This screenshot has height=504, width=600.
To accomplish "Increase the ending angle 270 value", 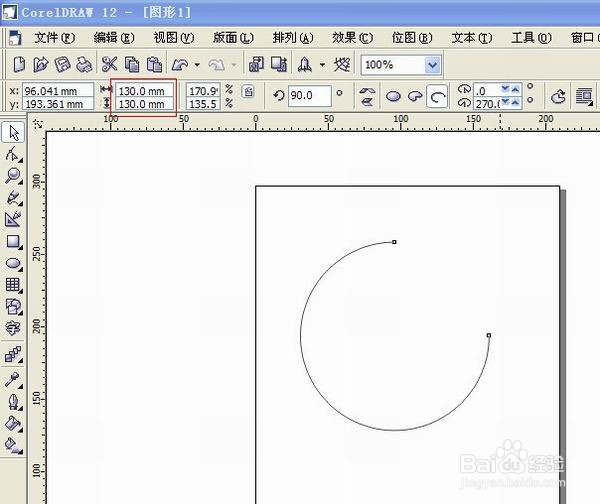I will (x=515, y=102).
